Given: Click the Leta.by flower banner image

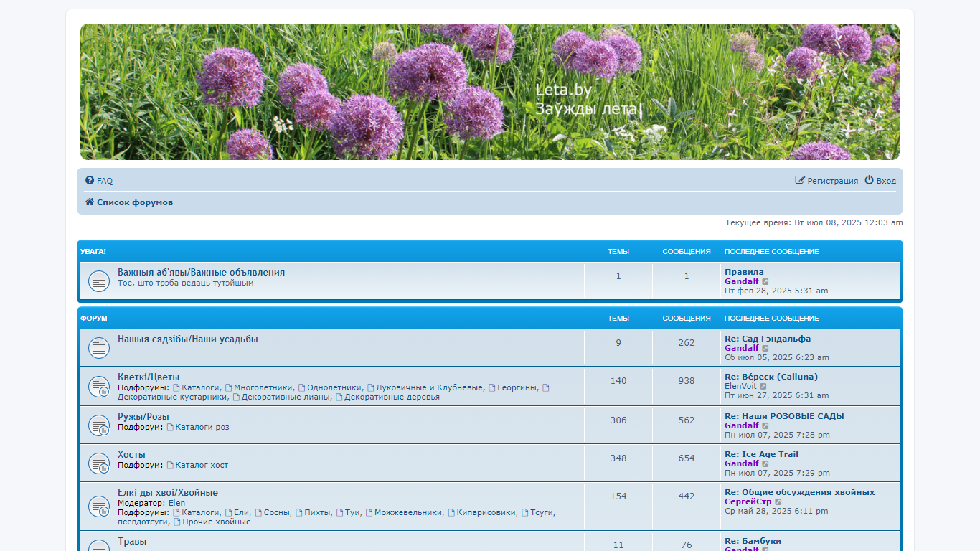Looking at the screenshot, I should [490, 92].
